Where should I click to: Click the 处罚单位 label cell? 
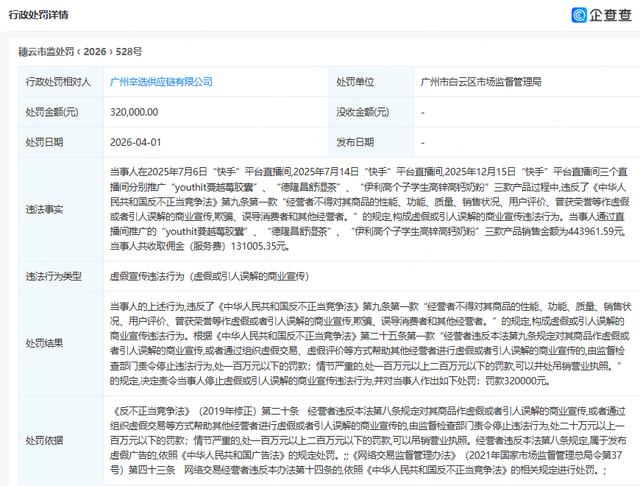coord(371,82)
